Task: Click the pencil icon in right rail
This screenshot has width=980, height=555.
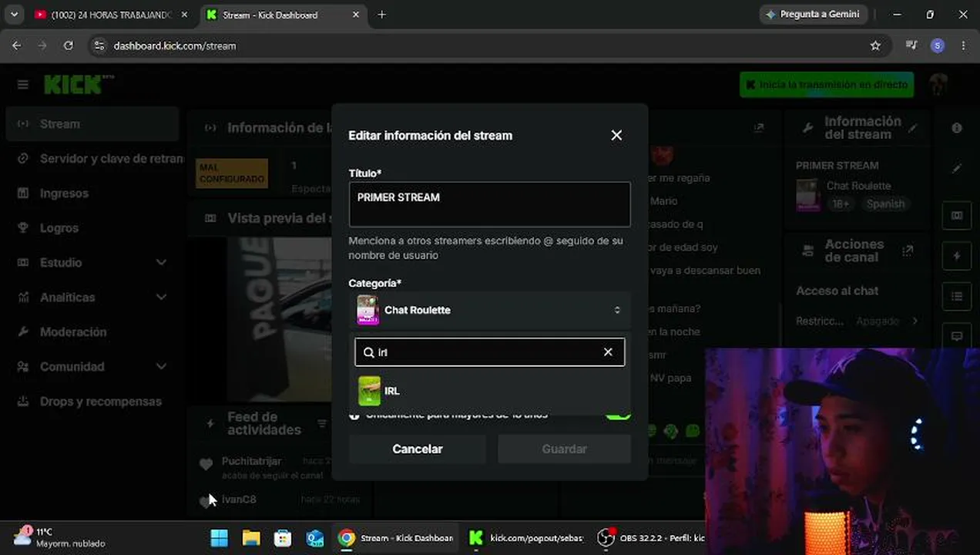Action: (x=957, y=168)
